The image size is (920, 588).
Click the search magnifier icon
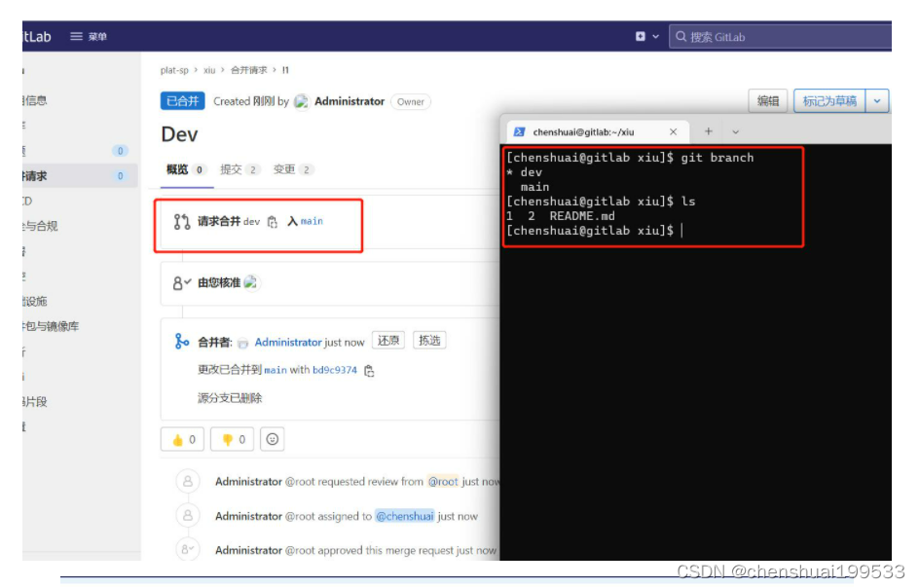click(681, 36)
